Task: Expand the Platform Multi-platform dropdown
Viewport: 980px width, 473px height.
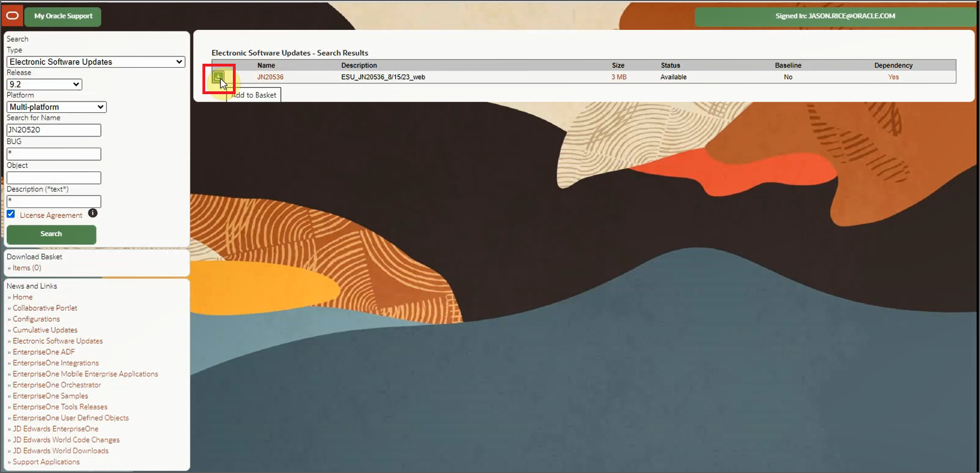Action: [x=56, y=107]
